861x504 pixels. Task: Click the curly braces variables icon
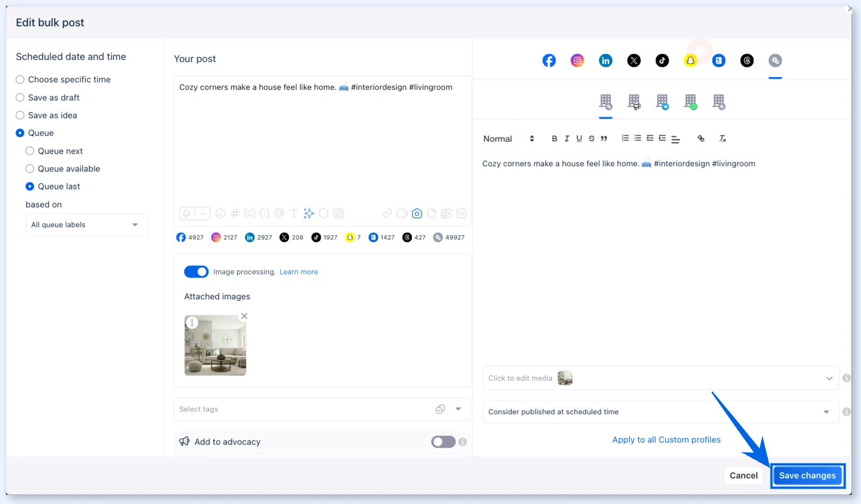pyautogui.click(x=264, y=214)
